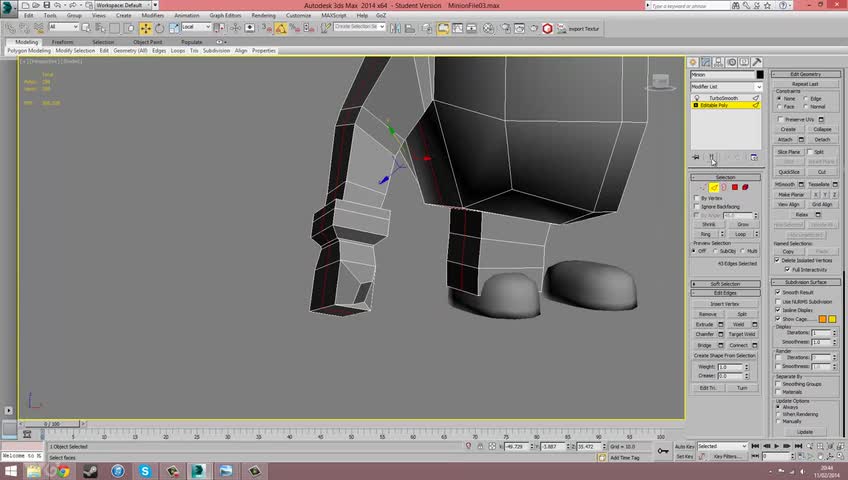Screen dimensions: 848x480
Task: Select the Edge constraint radio button
Action: point(806,99)
